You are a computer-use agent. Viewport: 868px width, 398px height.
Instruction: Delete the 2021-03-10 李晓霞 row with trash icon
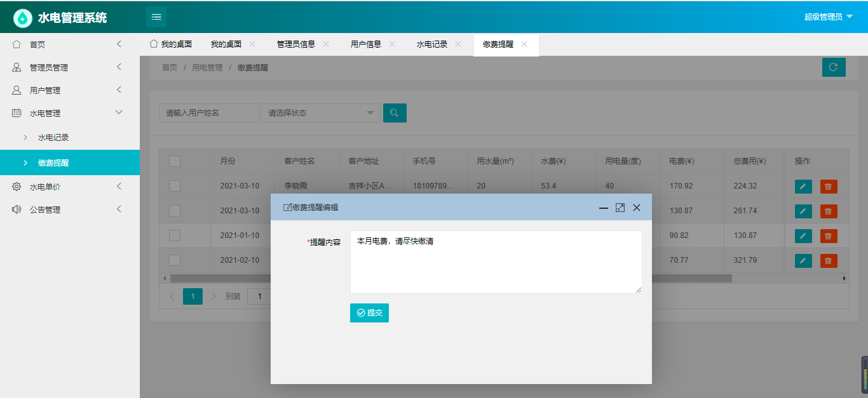(x=829, y=186)
